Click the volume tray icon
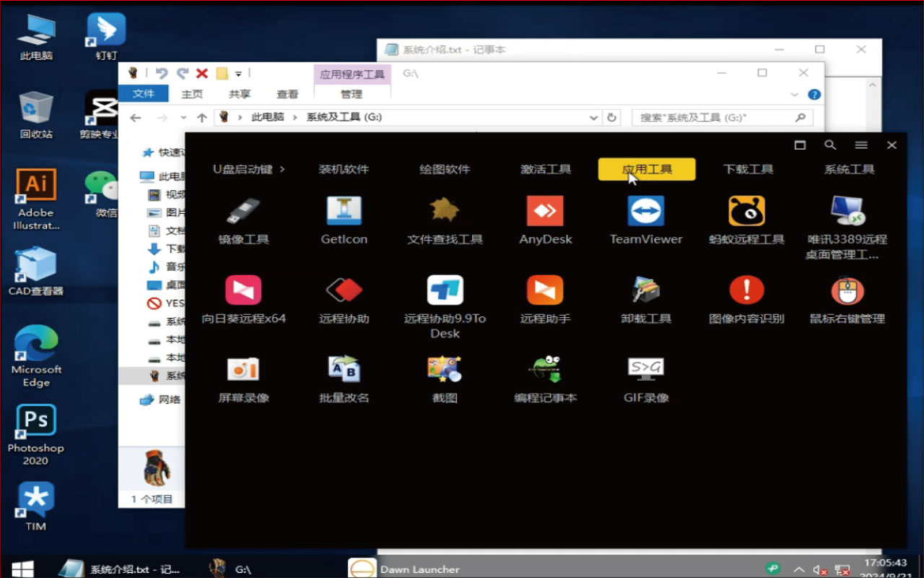 click(820, 569)
